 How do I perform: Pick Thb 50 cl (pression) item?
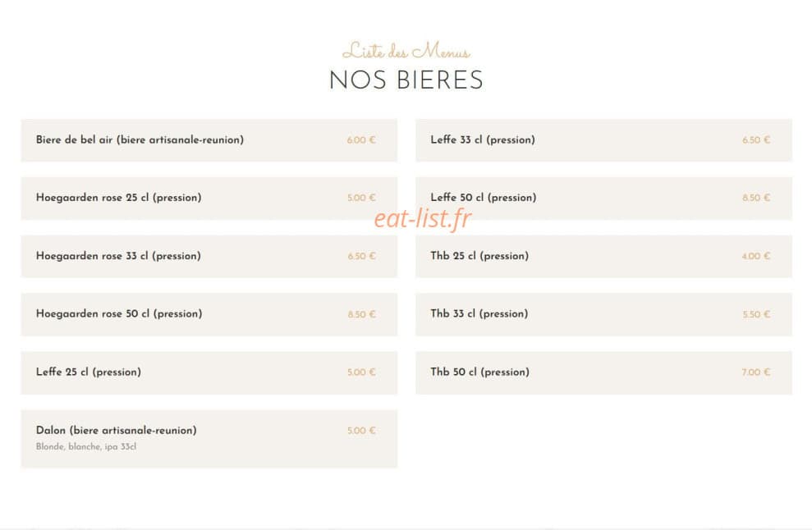(x=603, y=372)
